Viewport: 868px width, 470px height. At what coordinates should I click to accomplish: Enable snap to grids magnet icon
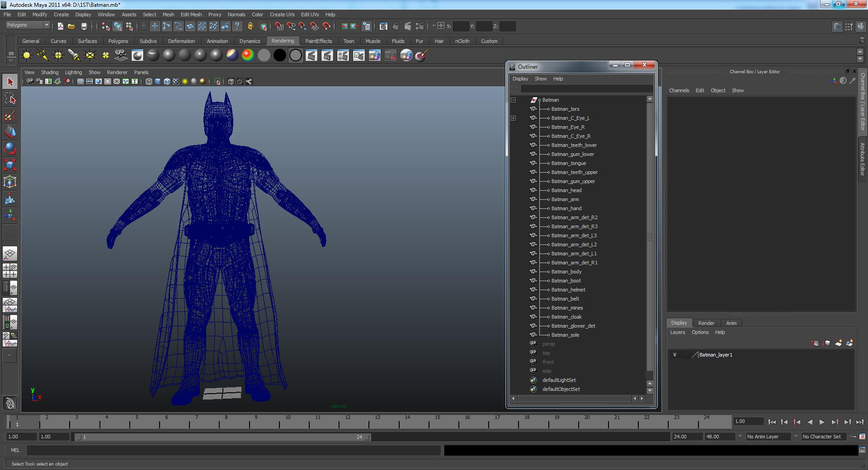tap(279, 26)
